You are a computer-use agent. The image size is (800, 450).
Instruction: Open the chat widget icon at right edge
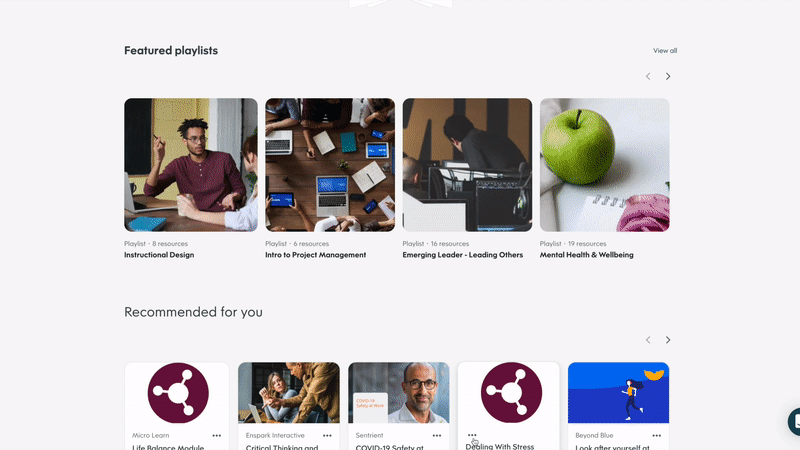[794, 421]
